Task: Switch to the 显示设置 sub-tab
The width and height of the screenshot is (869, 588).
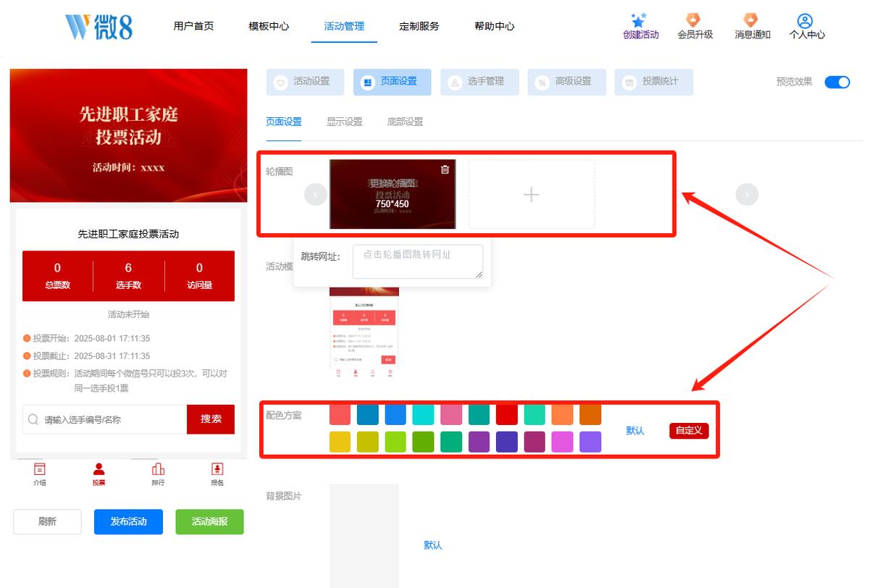Action: [345, 122]
